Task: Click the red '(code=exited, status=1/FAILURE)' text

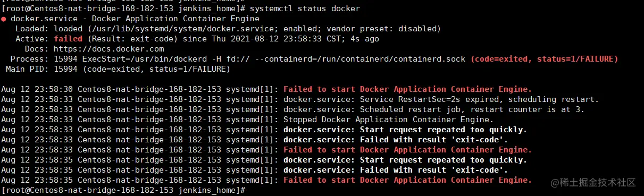Action: click(544, 59)
